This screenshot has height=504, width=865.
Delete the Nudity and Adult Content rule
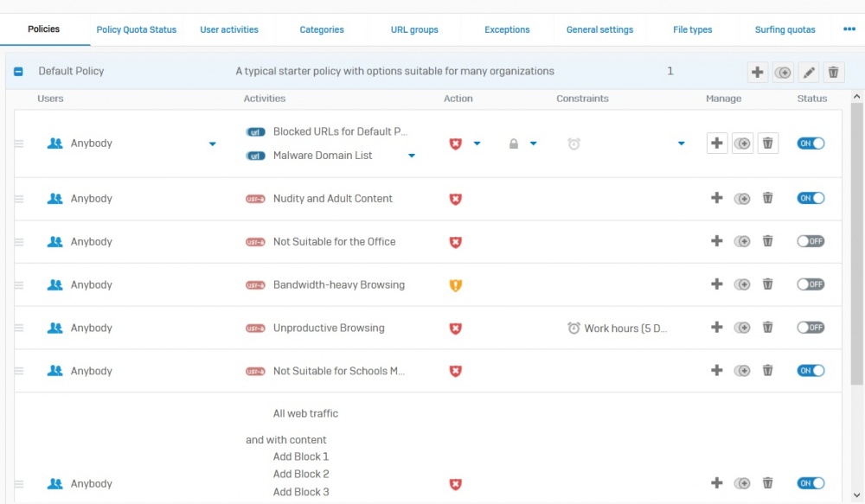767,199
